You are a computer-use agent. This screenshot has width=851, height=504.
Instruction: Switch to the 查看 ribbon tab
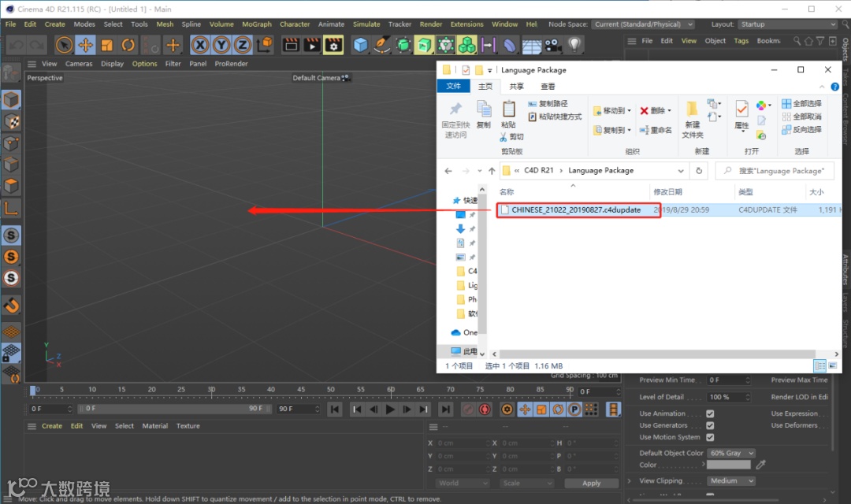point(548,87)
